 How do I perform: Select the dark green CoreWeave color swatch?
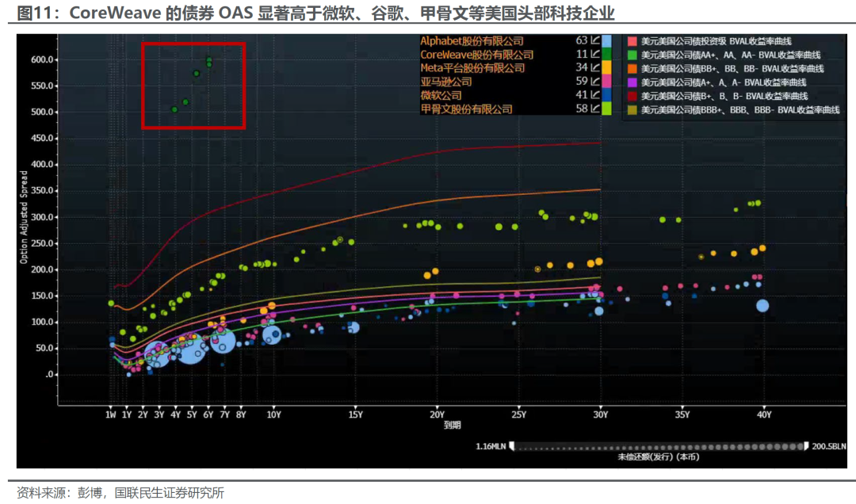click(x=606, y=54)
